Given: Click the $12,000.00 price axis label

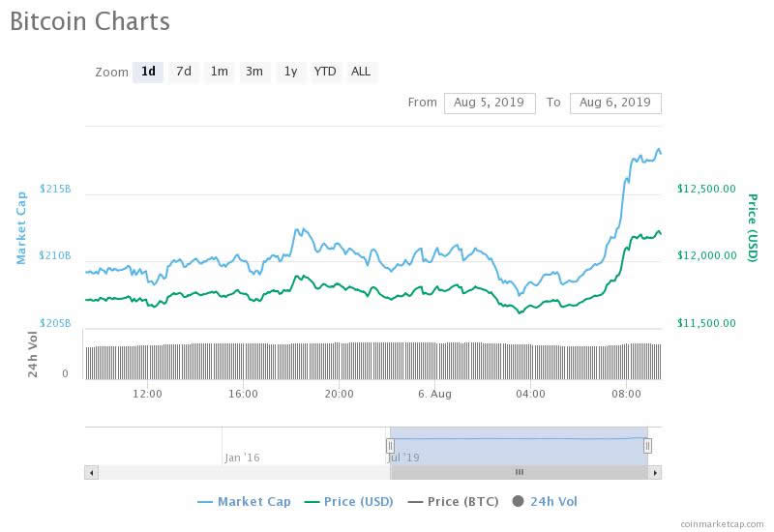Looking at the screenshot, I should point(706,255).
